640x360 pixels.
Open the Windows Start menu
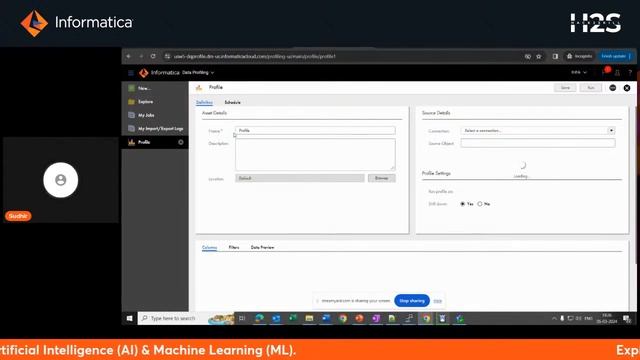[129, 318]
